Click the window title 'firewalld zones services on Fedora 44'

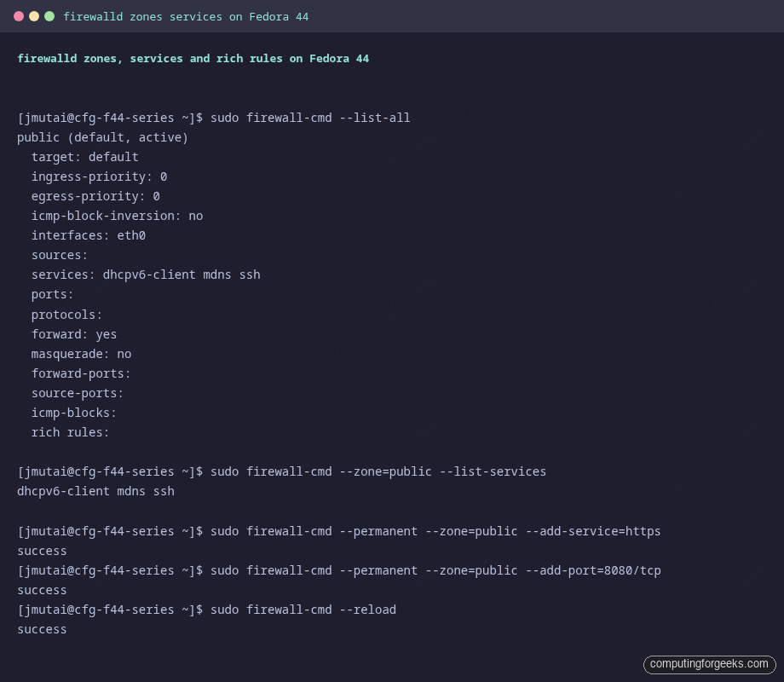[x=186, y=17]
